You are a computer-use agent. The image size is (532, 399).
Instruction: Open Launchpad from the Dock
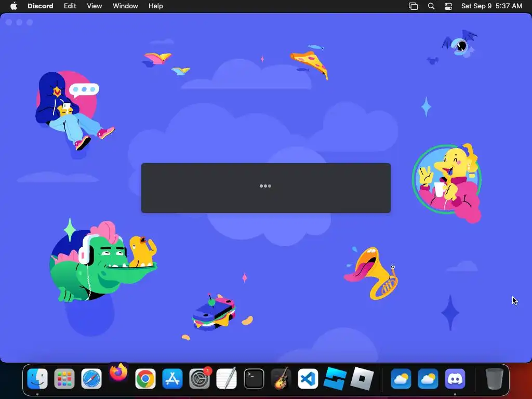64,379
